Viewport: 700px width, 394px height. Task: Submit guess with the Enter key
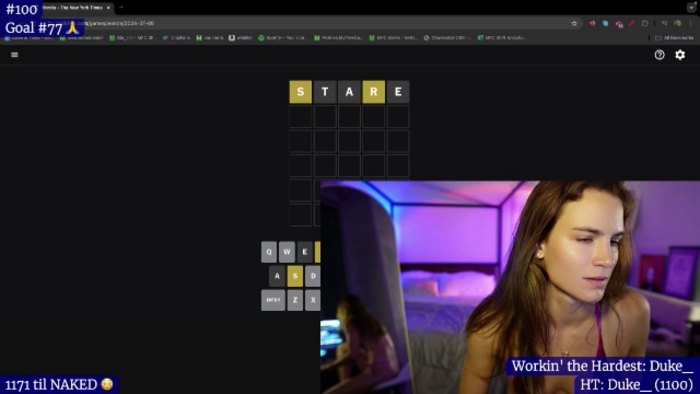pos(273,300)
